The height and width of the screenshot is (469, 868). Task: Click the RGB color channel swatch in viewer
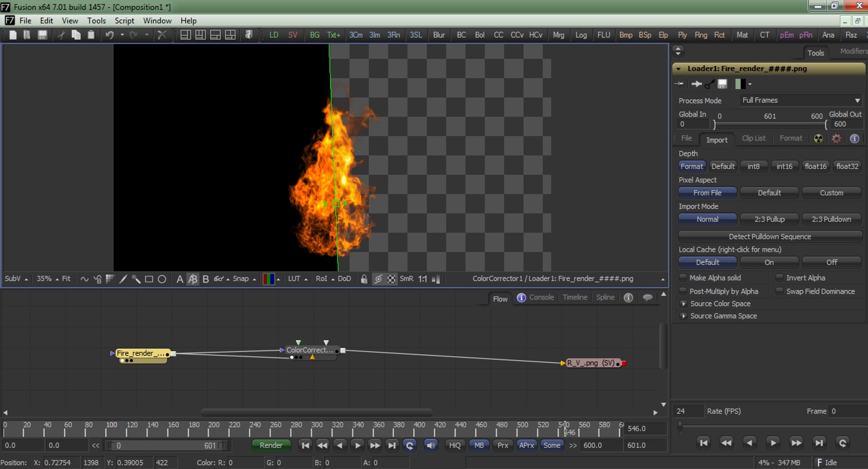pyautogui.click(x=269, y=279)
